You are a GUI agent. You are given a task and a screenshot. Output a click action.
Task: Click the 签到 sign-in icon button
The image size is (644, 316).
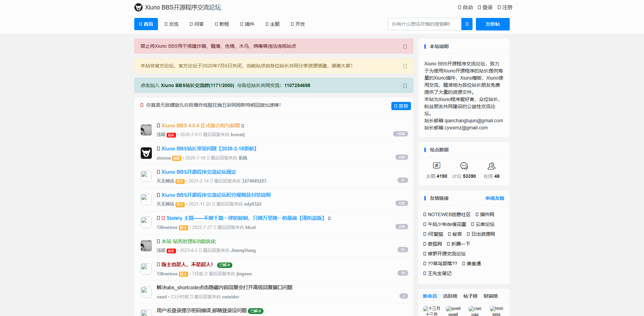395,106
